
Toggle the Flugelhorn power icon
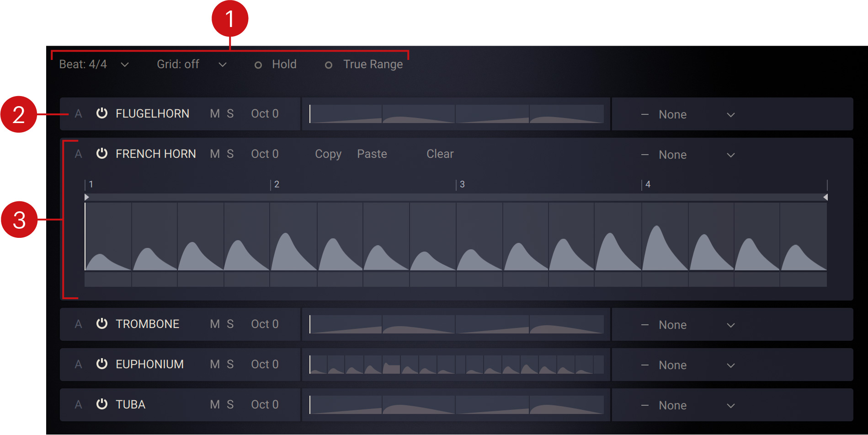pos(101,113)
